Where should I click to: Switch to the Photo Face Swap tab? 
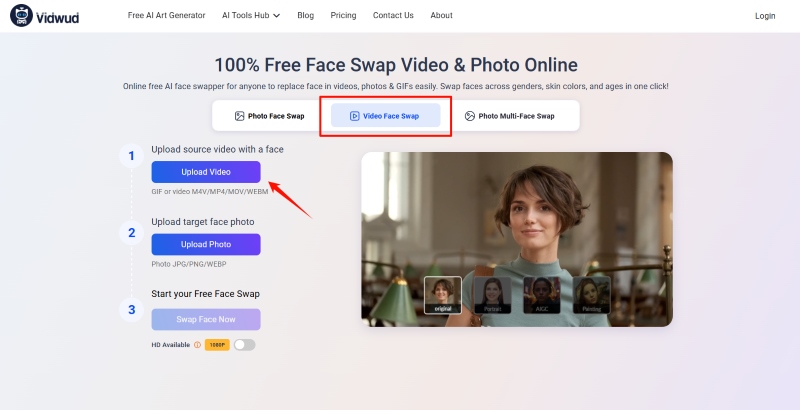point(270,116)
